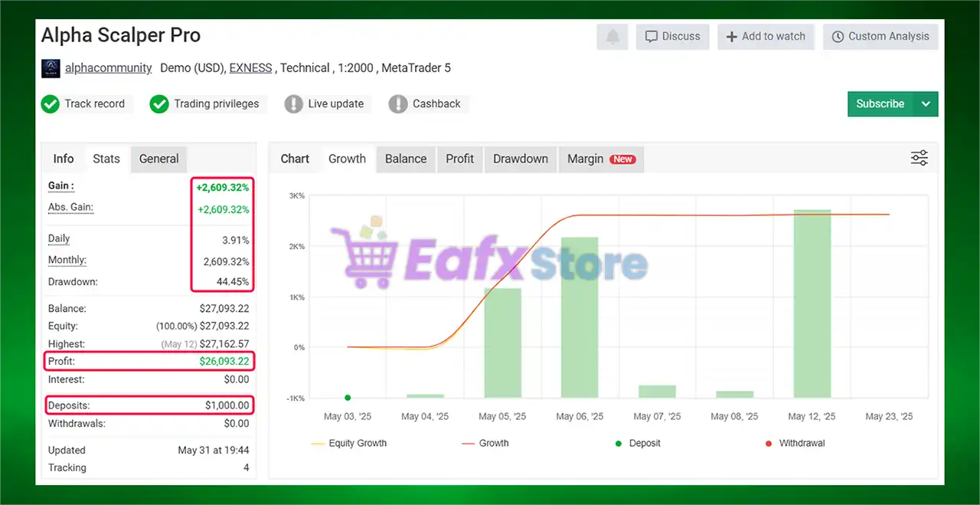Click the Deposits label
This screenshot has height=505, width=980.
coord(69,405)
